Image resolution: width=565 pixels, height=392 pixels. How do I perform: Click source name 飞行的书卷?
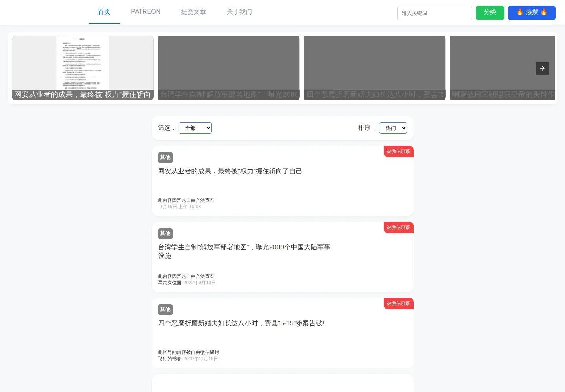click(169, 359)
